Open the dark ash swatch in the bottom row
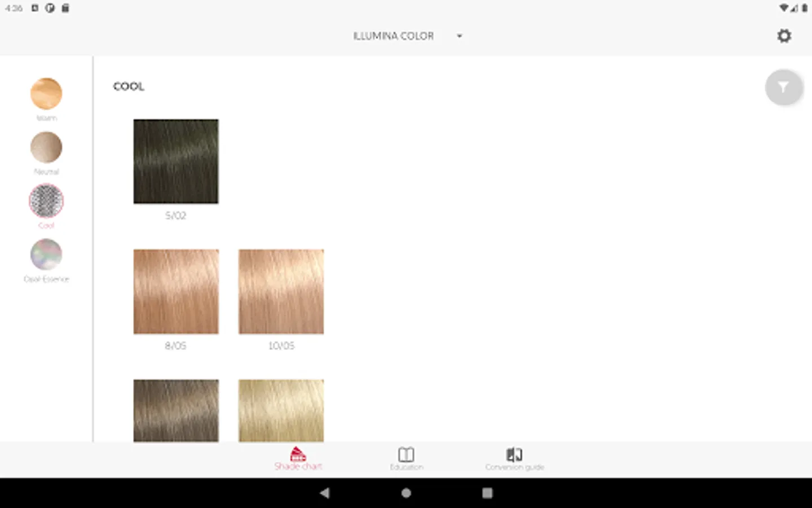Screen dimensions: 812x508 pyautogui.click(x=176, y=410)
